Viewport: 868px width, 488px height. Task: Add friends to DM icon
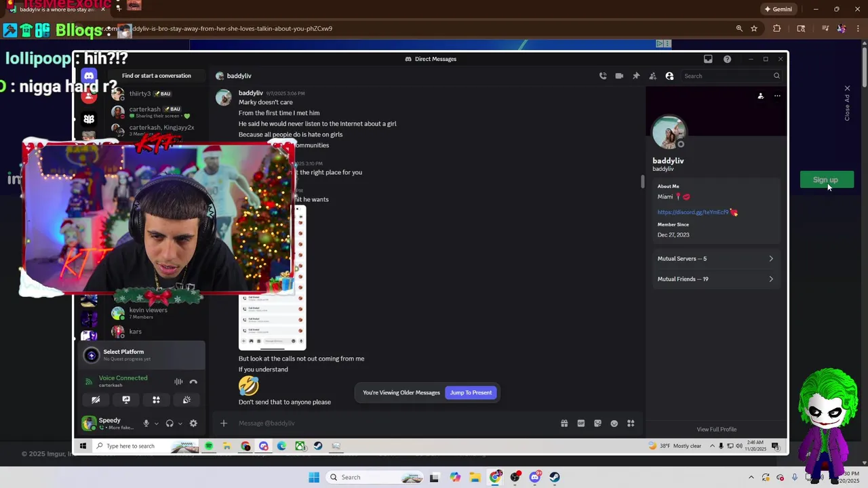[x=652, y=76]
